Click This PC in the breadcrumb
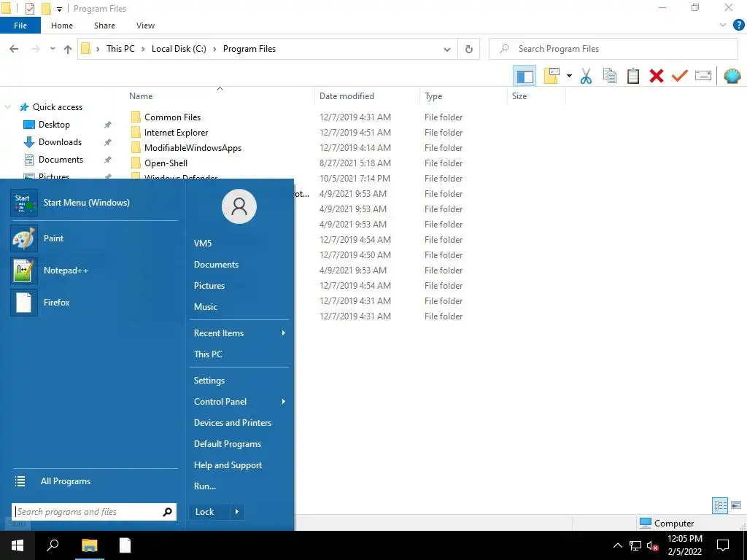 (x=120, y=49)
